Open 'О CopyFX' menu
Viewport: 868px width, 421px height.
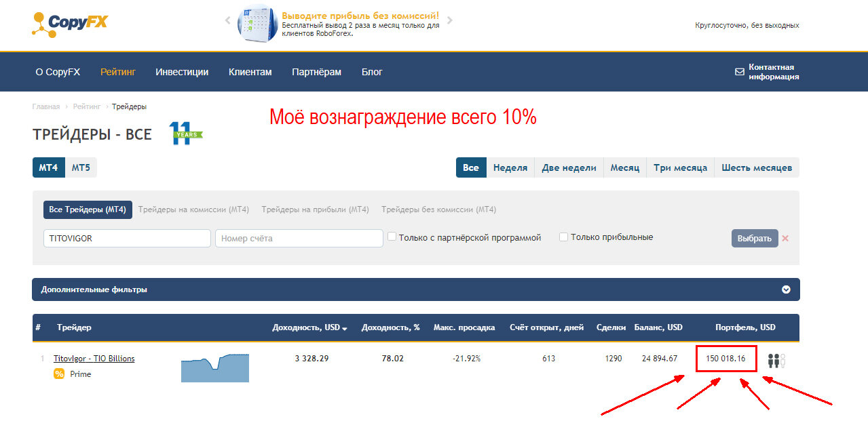[58, 72]
